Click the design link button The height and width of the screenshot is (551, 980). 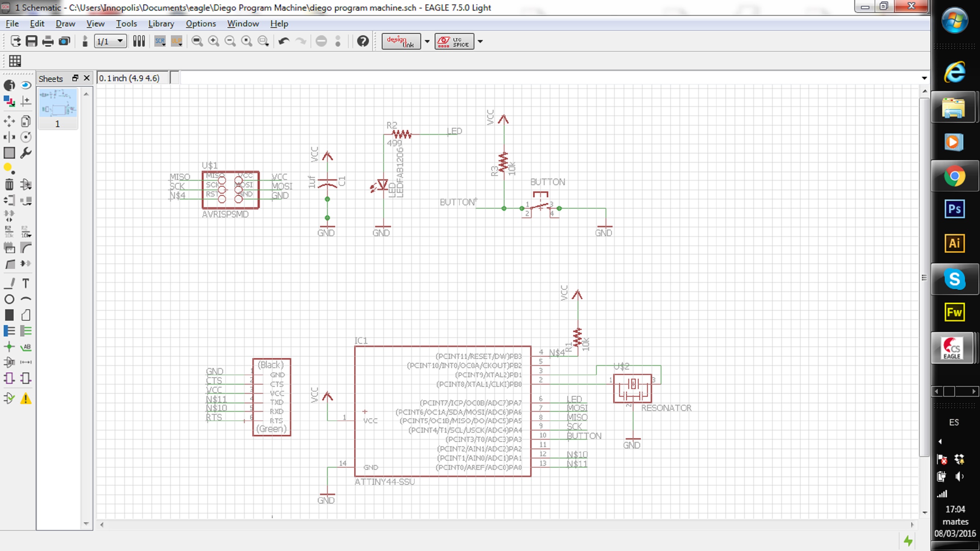point(401,41)
